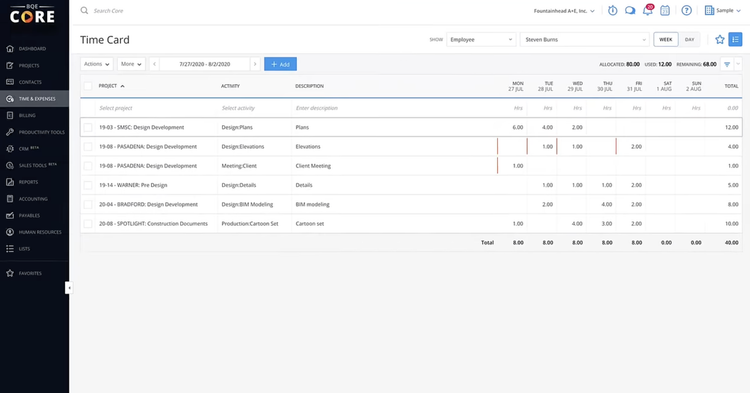Click the Search Core field
750x393 pixels.
tap(109, 11)
